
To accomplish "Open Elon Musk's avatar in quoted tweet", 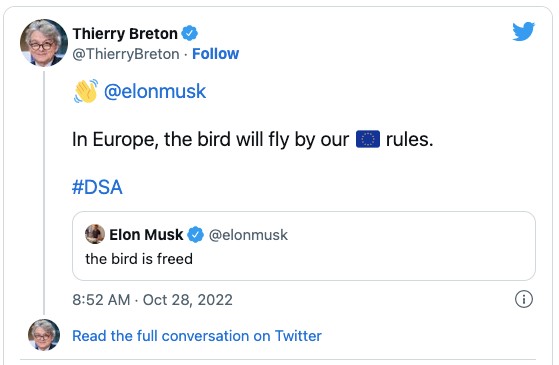I will 95,234.
